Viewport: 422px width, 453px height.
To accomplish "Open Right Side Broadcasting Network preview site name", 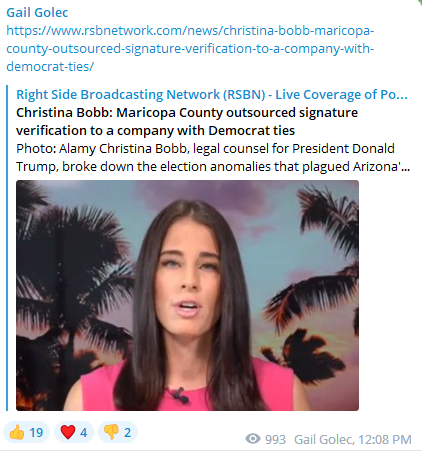I will [212, 94].
